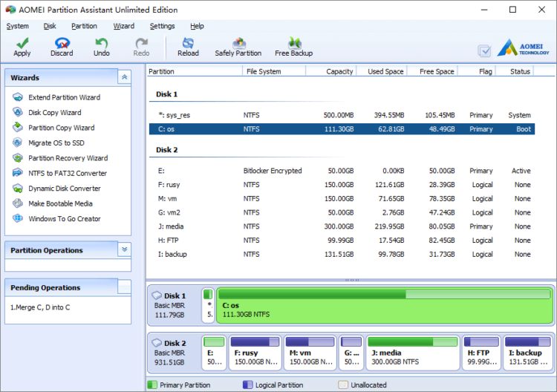Select the J: media partition bar in Disk 2

pos(412,352)
